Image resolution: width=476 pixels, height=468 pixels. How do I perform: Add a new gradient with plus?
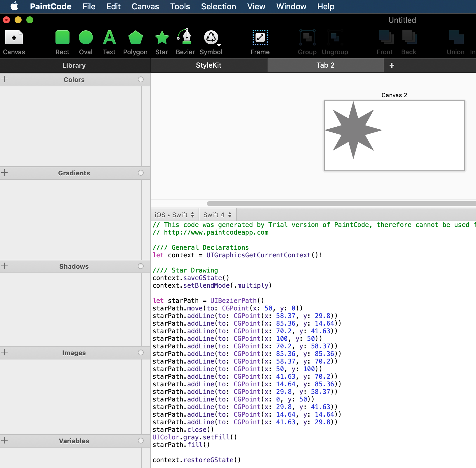(4, 172)
